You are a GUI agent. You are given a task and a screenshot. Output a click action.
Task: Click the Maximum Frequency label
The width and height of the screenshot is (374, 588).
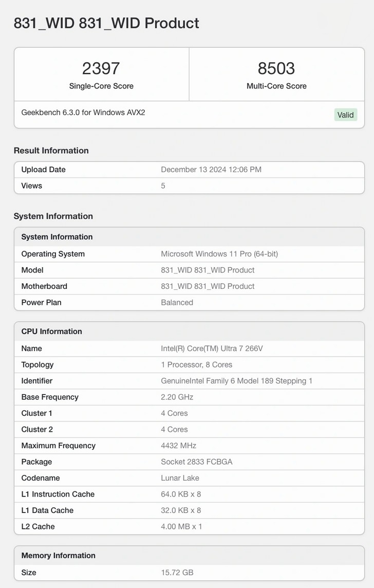(59, 446)
